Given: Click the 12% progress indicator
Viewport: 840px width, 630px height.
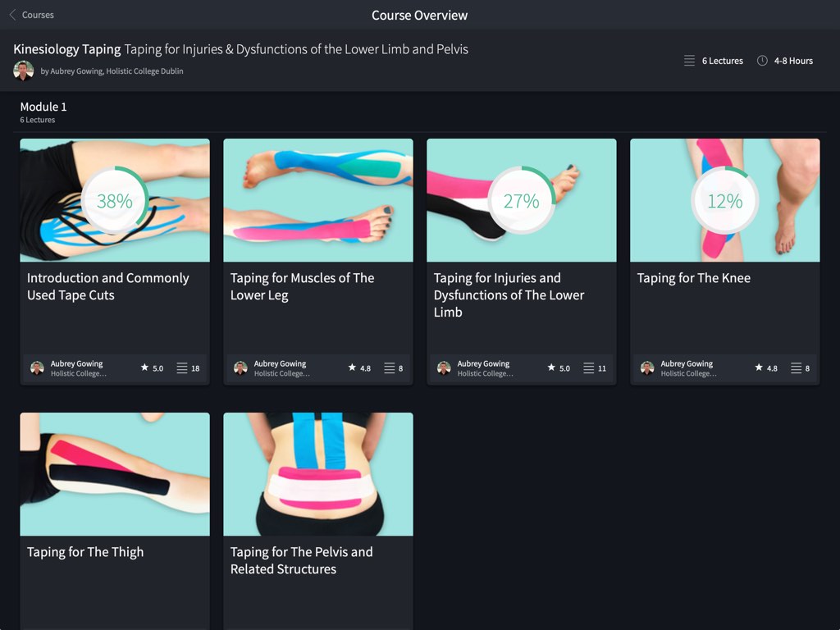Looking at the screenshot, I should pyautogui.click(x=724, y=200).
